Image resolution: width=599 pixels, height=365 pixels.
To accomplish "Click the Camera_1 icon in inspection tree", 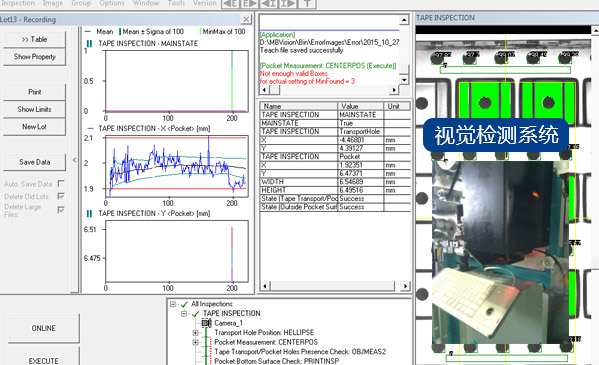I will (x=206, y=323).
